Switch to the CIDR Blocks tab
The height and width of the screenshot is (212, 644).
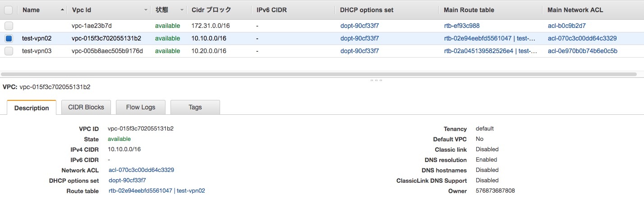pyautogui.click(x=86, y=107)
